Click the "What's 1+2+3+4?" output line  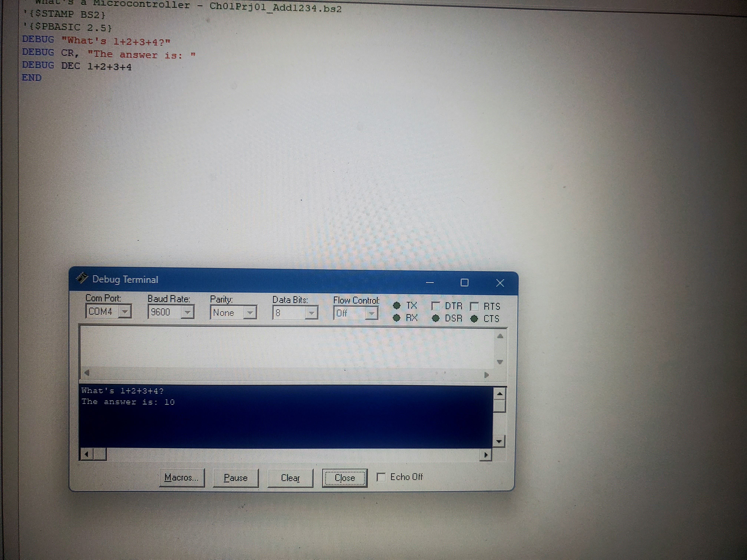123,391
